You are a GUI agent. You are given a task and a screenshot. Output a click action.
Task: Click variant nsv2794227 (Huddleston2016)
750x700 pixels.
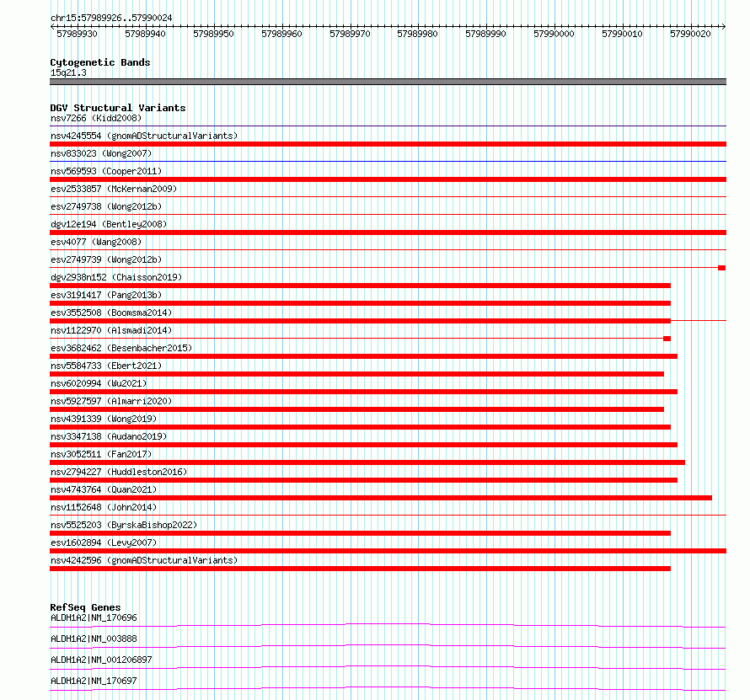click(119, 472)
